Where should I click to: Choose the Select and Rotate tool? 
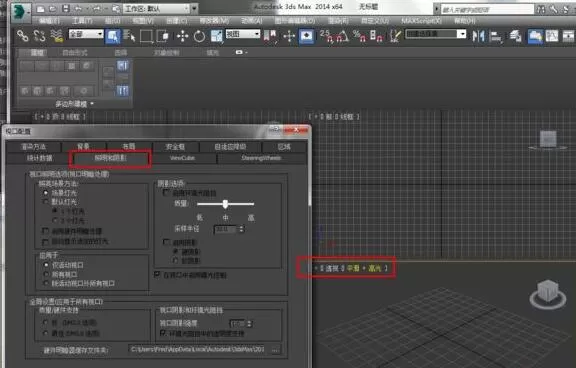point(199,36)
